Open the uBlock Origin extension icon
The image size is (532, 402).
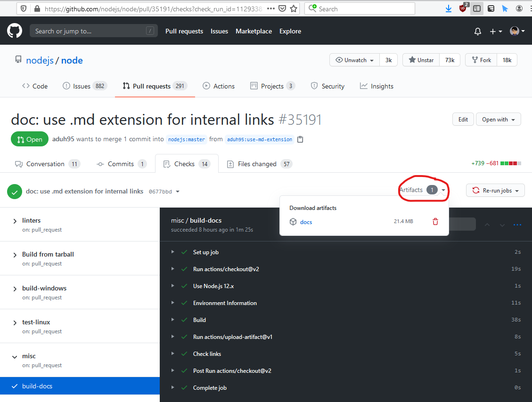[x=463, y=8]
